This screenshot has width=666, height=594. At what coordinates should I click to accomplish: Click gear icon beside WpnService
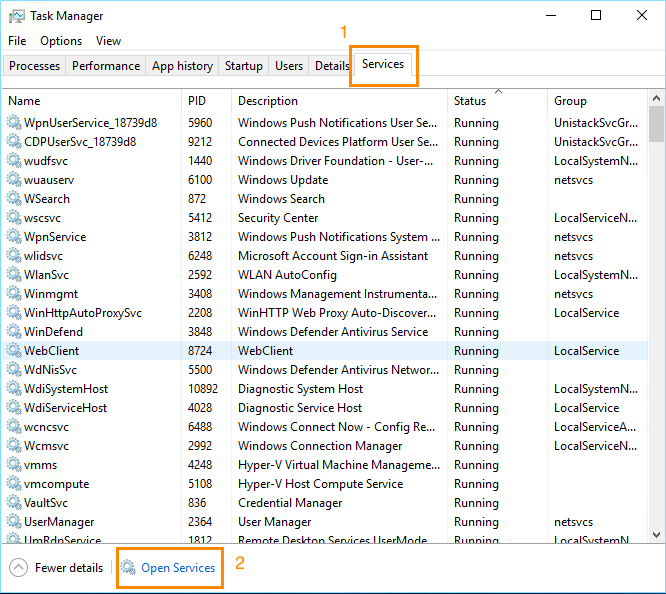(14, 236)
